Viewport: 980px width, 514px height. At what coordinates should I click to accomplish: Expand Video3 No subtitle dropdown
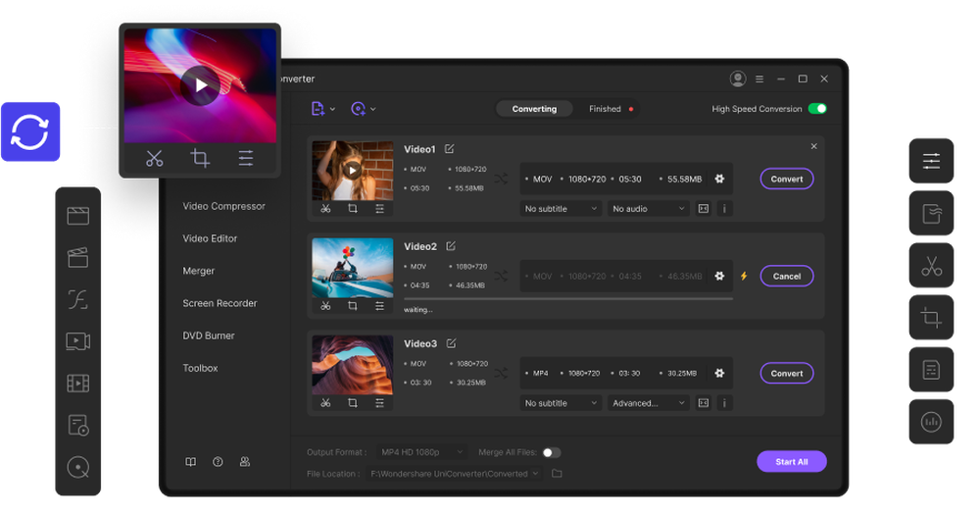(x=562, y=403)
